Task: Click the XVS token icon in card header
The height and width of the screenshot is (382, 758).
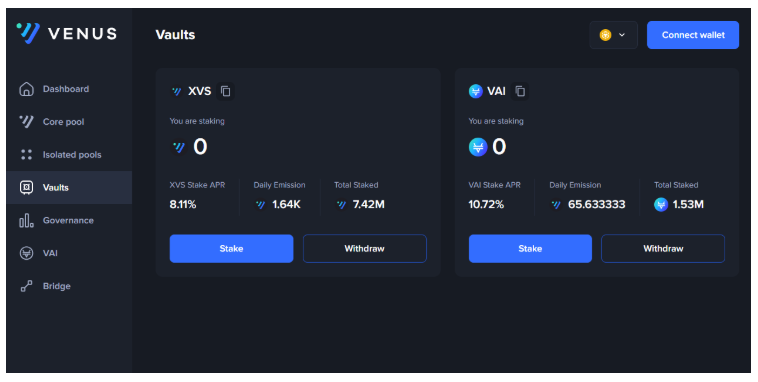Action: tap(176, 91)
